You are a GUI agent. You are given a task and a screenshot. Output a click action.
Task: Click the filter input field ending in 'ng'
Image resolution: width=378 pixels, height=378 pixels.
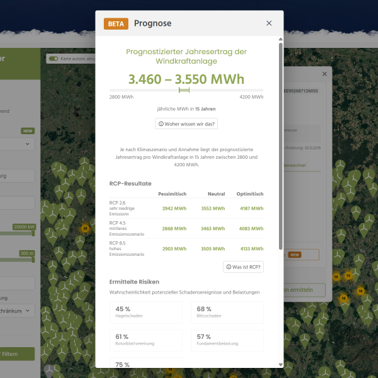pos(17,176)
